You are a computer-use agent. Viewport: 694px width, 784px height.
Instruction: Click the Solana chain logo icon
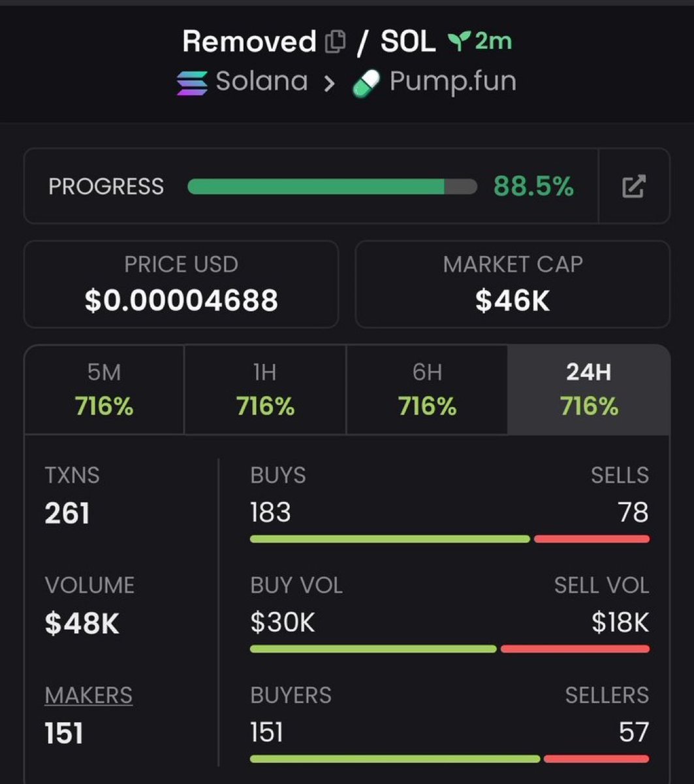[x=192, y=83]
